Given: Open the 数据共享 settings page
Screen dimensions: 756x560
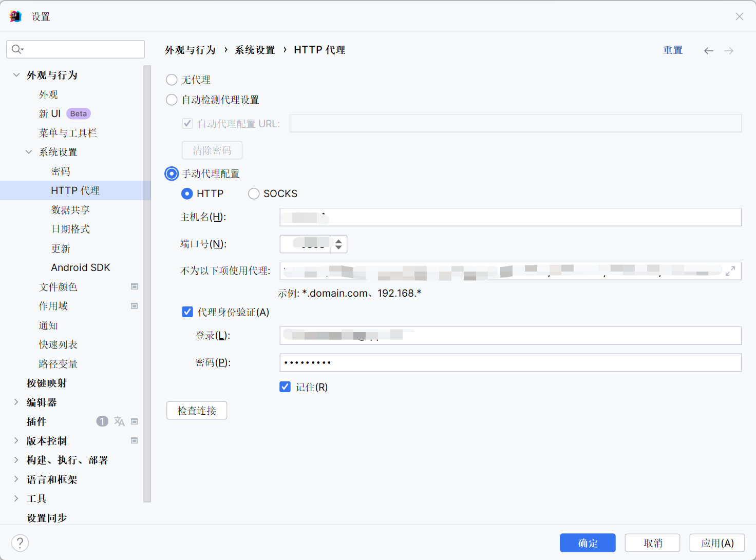Looking at the screenshot, I should (x=70, y=210).
